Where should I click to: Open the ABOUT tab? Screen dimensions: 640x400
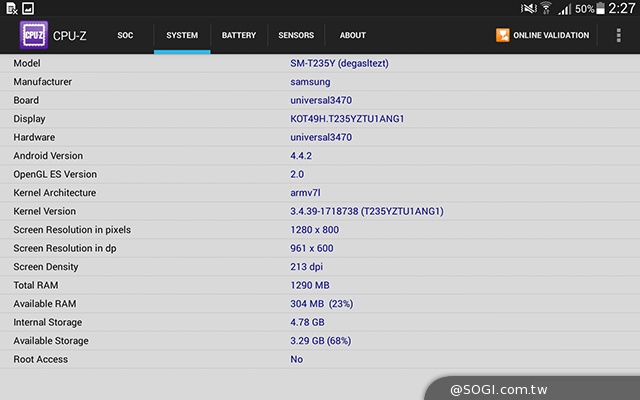coord(353,36)
